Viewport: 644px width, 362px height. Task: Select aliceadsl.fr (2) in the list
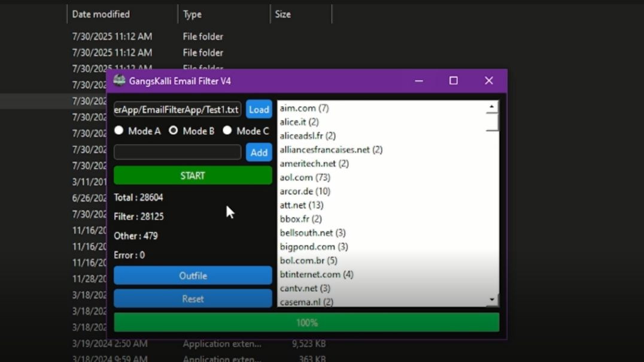(x=308, y=135)
